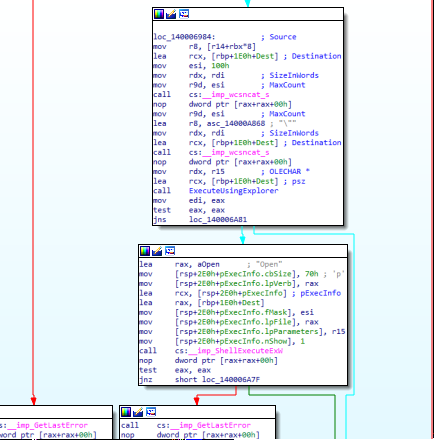This screenshot has width=434, height=440.
Task: Jump to loc_140006A7F from the jnz instruction
Action: coord(231,380)
